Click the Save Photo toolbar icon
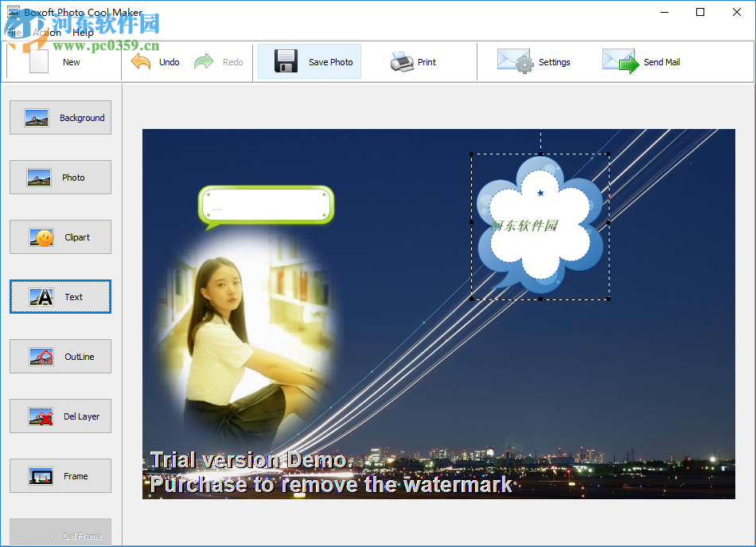The height and width of the screenshot is (547, 756). coord(309,61)
